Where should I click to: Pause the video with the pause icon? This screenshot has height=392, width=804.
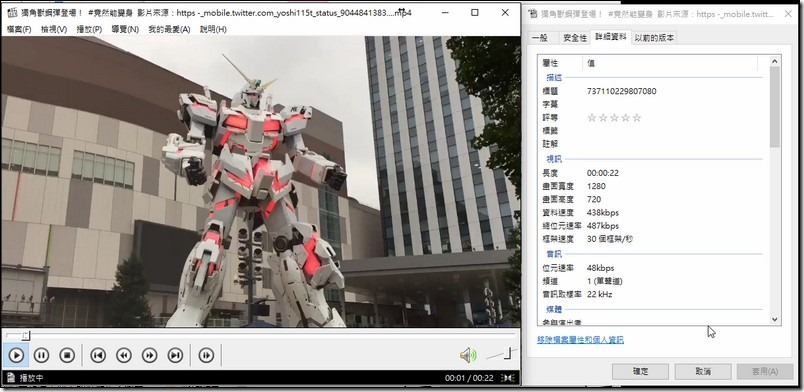42,355
